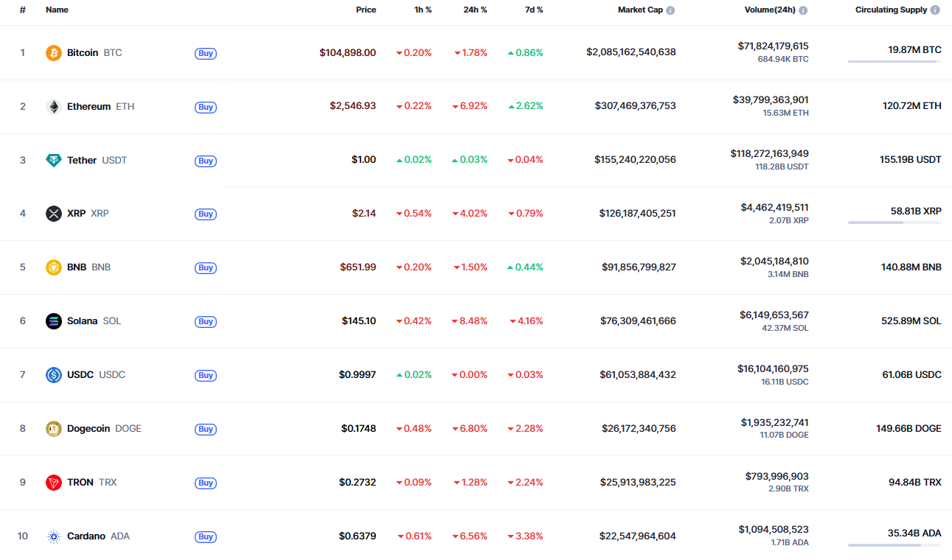The image size is (952, 560).
Task: Click the TRON logo icon
Action: pos(54,483)
